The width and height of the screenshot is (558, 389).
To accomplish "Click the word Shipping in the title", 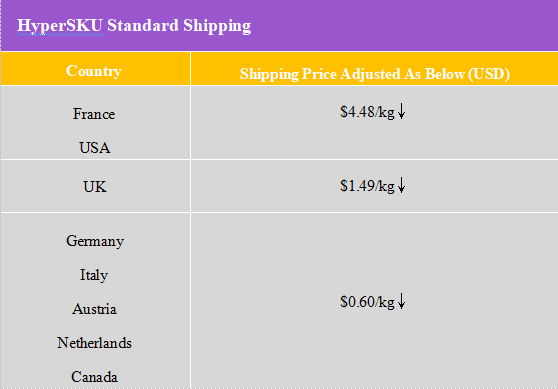I will coord(217,27).
